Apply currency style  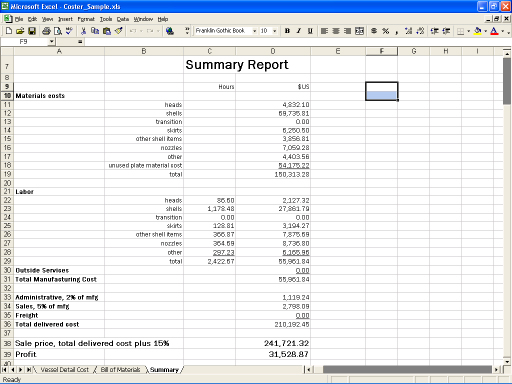coord(374,31)
